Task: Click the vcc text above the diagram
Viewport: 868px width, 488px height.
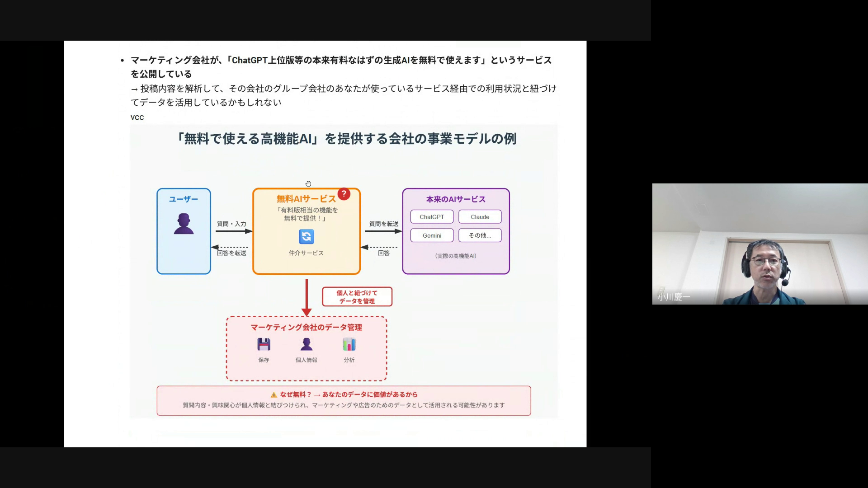Action: tap(137, 117)
